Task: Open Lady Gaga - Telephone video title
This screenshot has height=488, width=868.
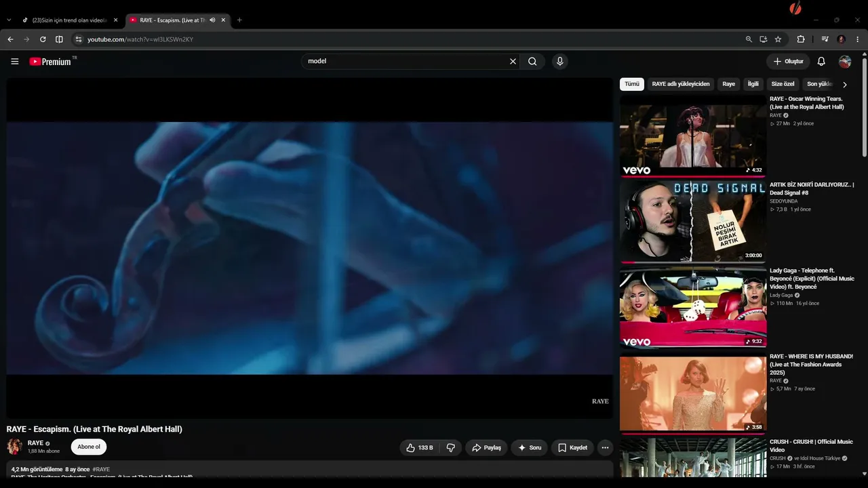Action: pyautogui.click(x=812, y=279)
